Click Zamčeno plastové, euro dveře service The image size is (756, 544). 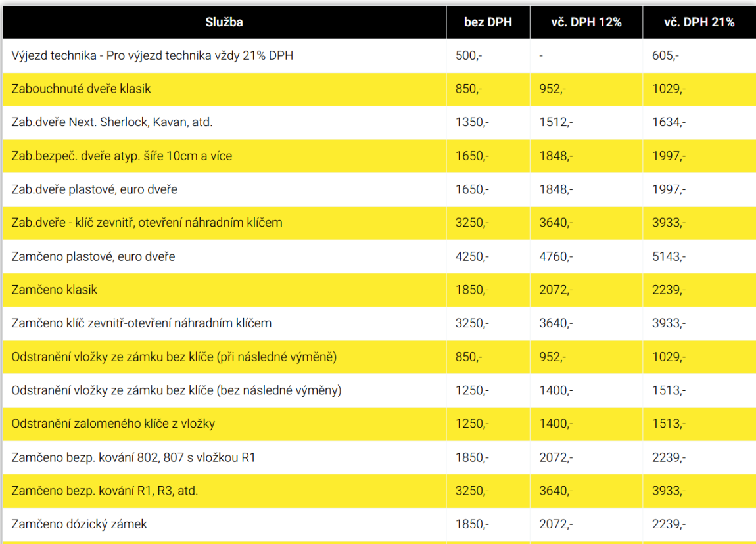click(93, 256)
